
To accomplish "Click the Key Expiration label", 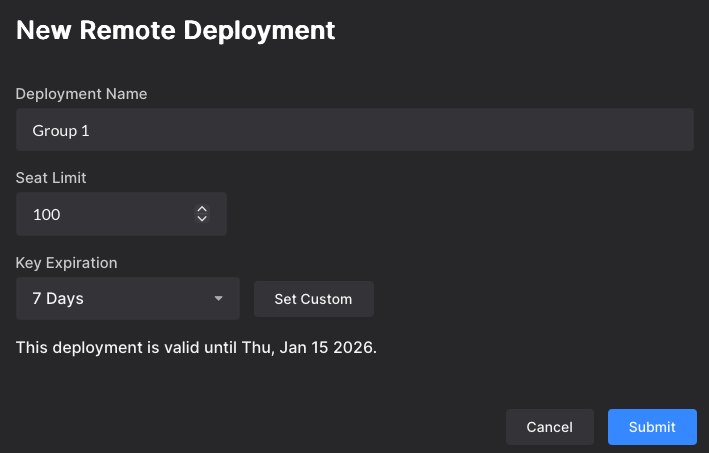I will [x=66, y=263].
